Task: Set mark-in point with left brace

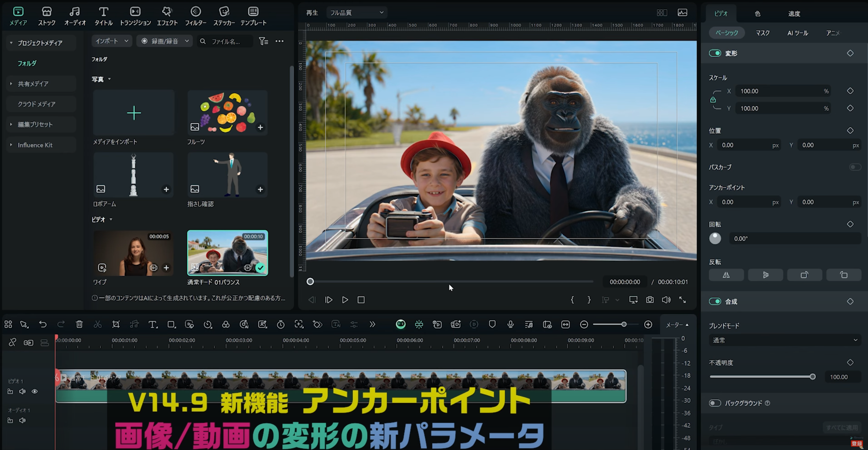Action: (572, 300)
